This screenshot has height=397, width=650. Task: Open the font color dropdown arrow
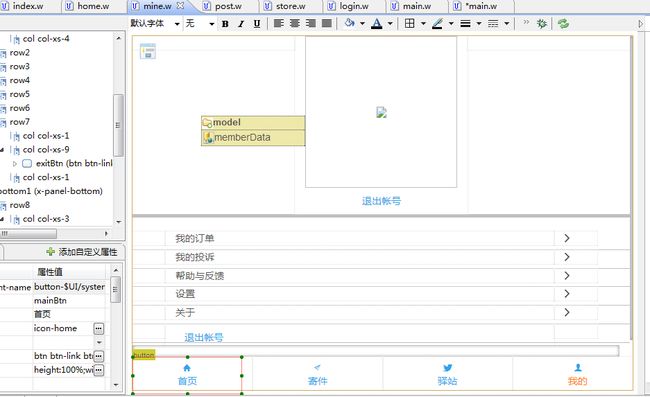[390, 24]
